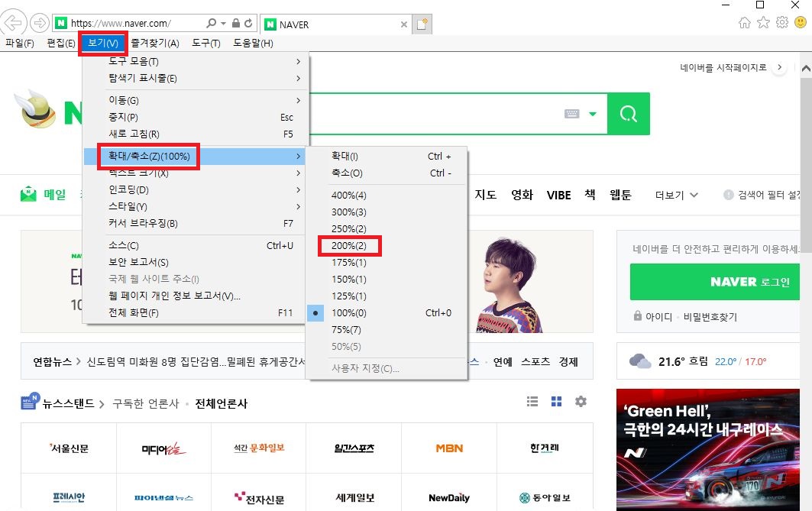Screen dimensions: 812x511
Task: Open the 도구(T) menu
Action: [x=206, y=43]
